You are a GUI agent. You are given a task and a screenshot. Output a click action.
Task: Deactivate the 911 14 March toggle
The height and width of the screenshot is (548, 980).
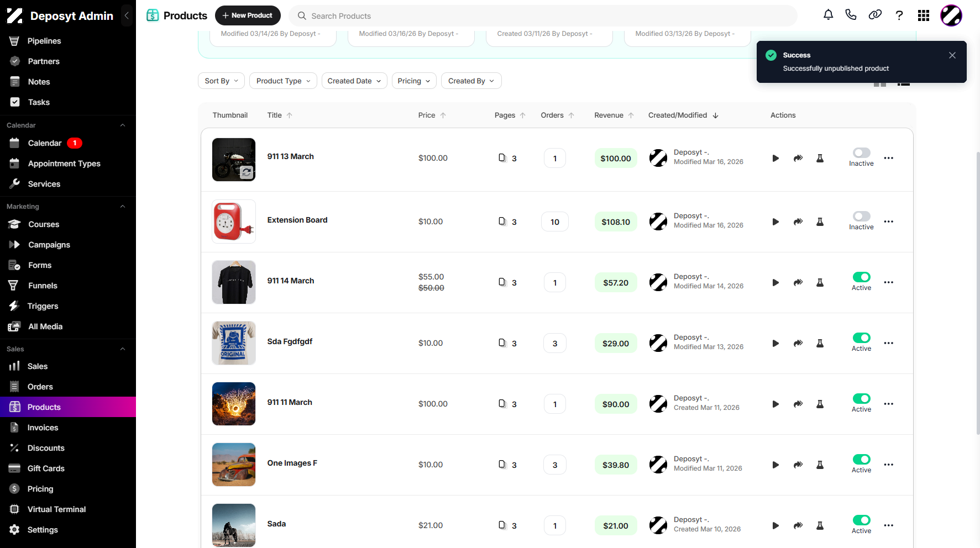(861, 277)
